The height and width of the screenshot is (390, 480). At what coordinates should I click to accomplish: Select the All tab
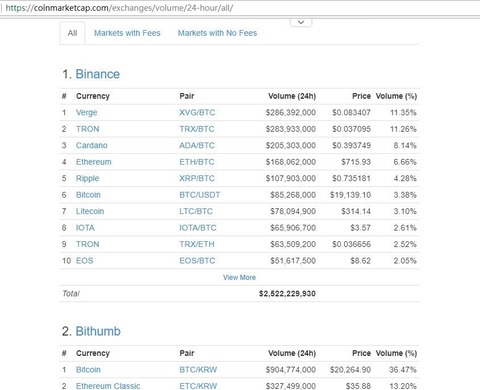tap(72, 33)
